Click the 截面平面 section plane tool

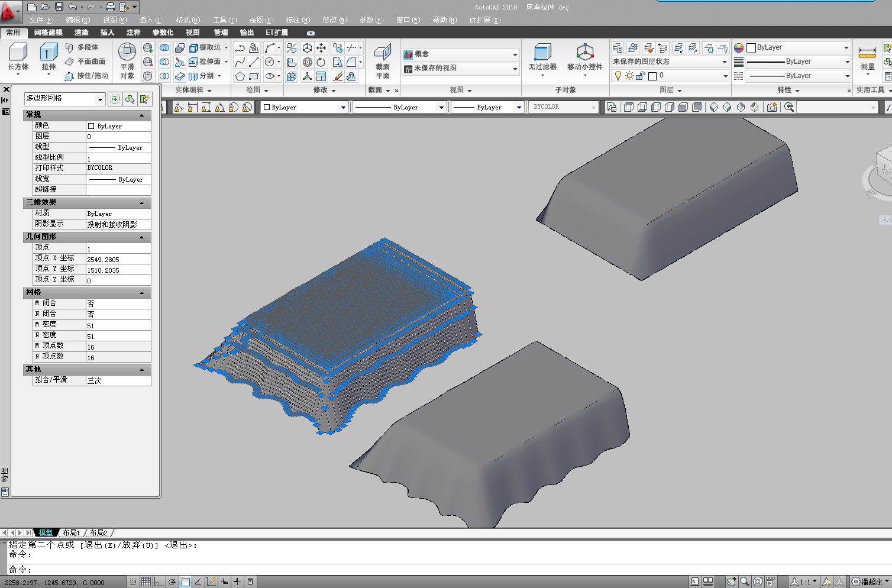pos(383,61)
